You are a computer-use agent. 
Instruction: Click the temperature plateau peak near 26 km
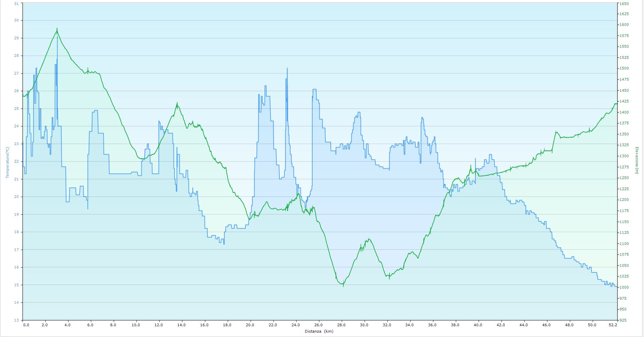314,89
